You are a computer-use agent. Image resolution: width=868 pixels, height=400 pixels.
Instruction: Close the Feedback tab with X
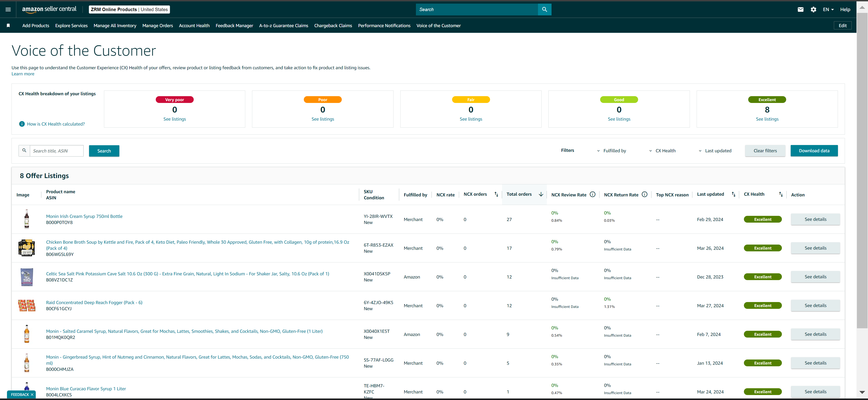point(32,395)
